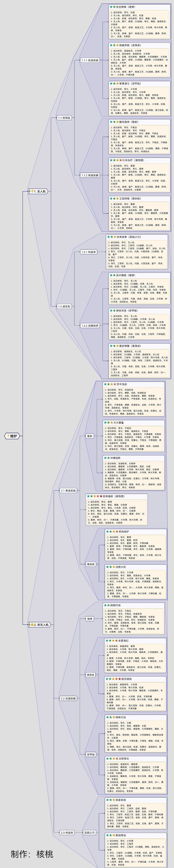Click card title 未来战争（回旋之刃）

[129, 237]
